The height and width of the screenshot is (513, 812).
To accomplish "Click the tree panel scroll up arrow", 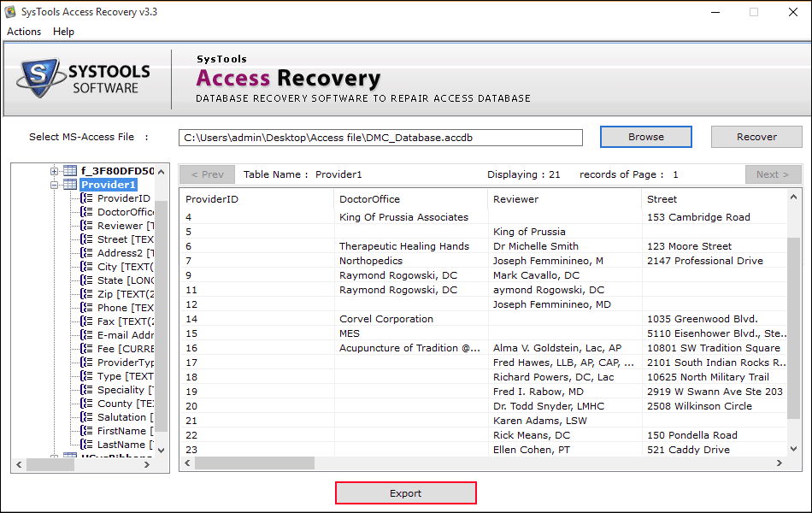I will click(x=161, y=172).
